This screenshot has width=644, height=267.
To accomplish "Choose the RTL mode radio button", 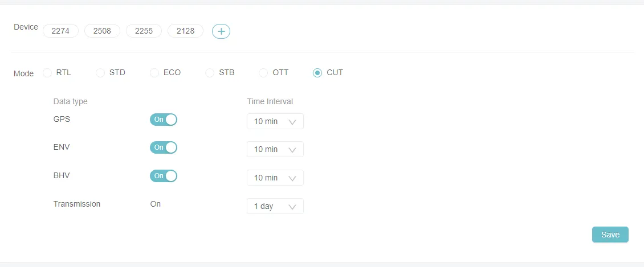I will tap(47, 73).
